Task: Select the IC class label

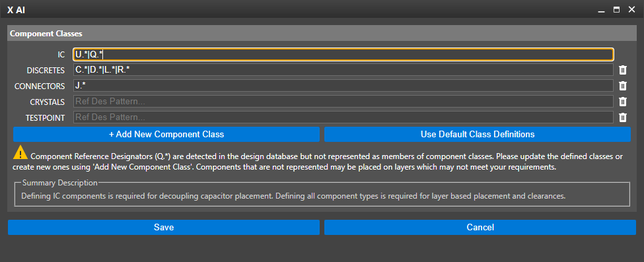Action: point(61,55)
